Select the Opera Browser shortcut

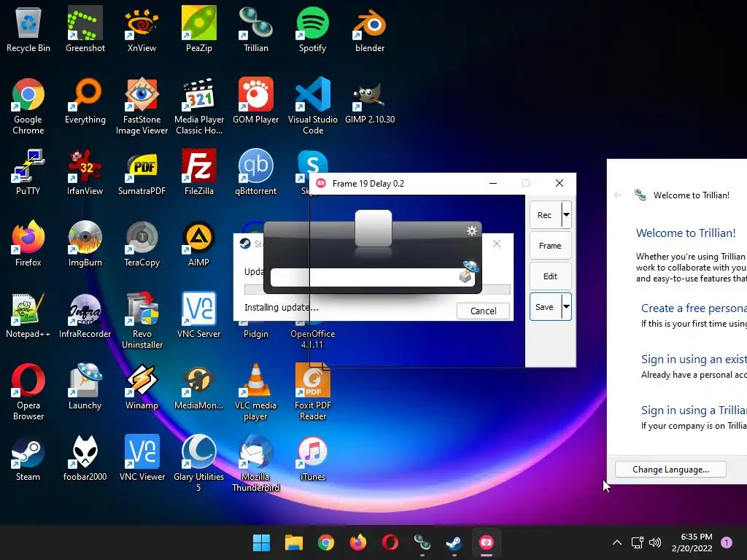coord(28,392)
